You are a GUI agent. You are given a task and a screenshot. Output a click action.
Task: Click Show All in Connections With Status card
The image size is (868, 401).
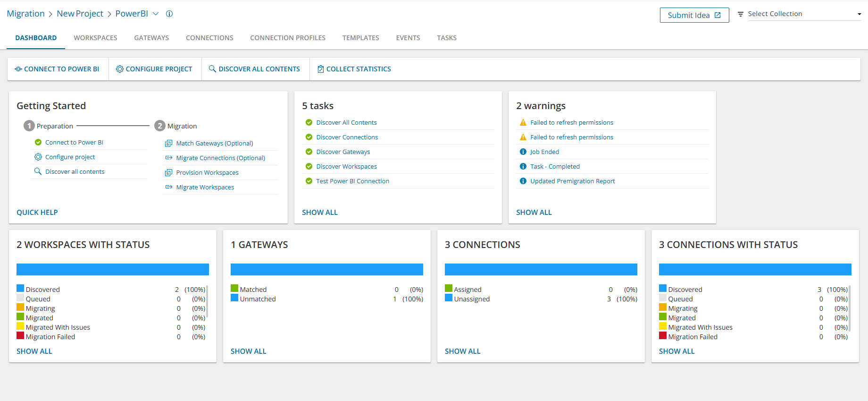click(x=677, y=351)
